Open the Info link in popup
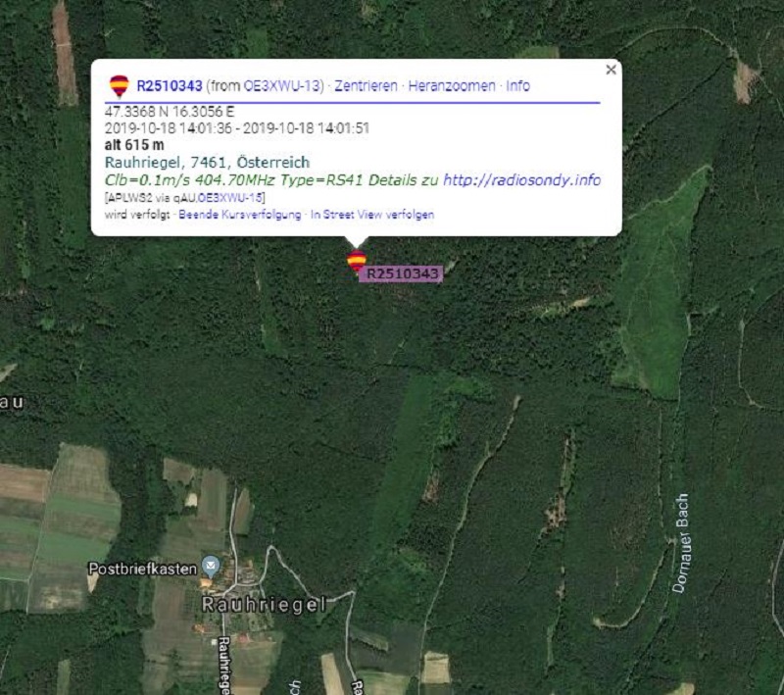The width and height of the screenshot is (784, 695). pos(518,86)
